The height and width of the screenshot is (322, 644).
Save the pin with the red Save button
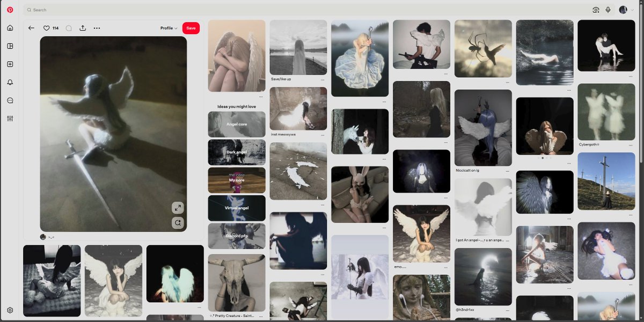tap(191, 28)
